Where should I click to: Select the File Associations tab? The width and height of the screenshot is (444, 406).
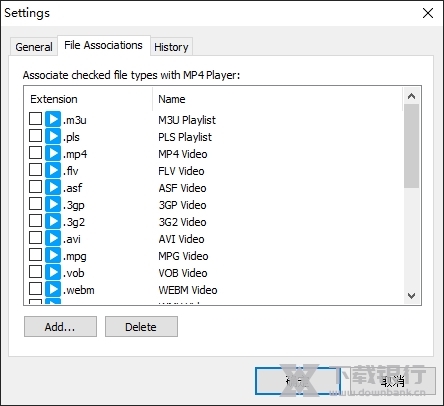(103, 45)
